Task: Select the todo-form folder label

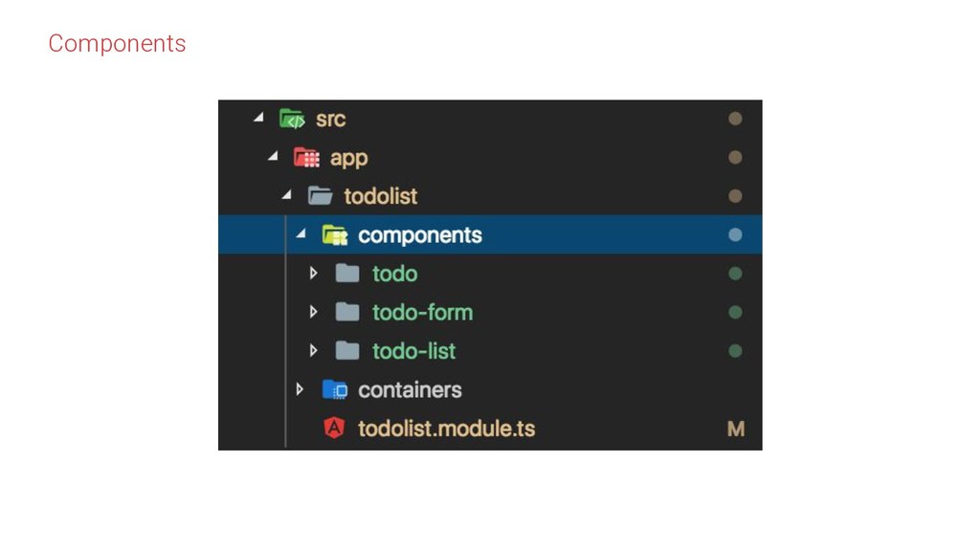Action: [x=422, y=312]
